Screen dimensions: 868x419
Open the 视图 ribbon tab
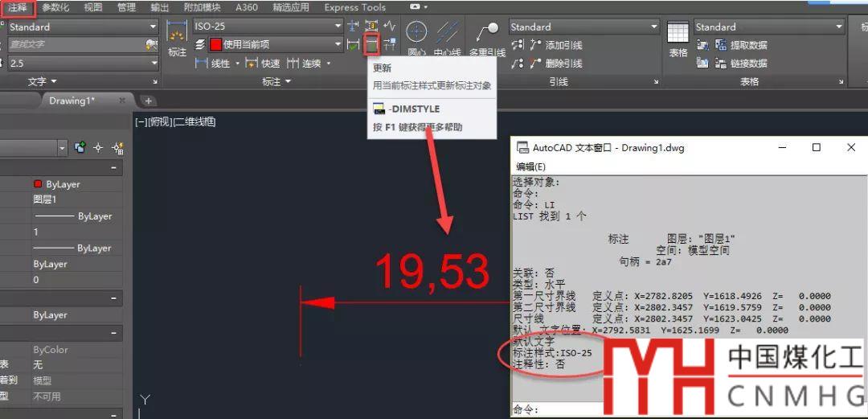coord(93,8)
